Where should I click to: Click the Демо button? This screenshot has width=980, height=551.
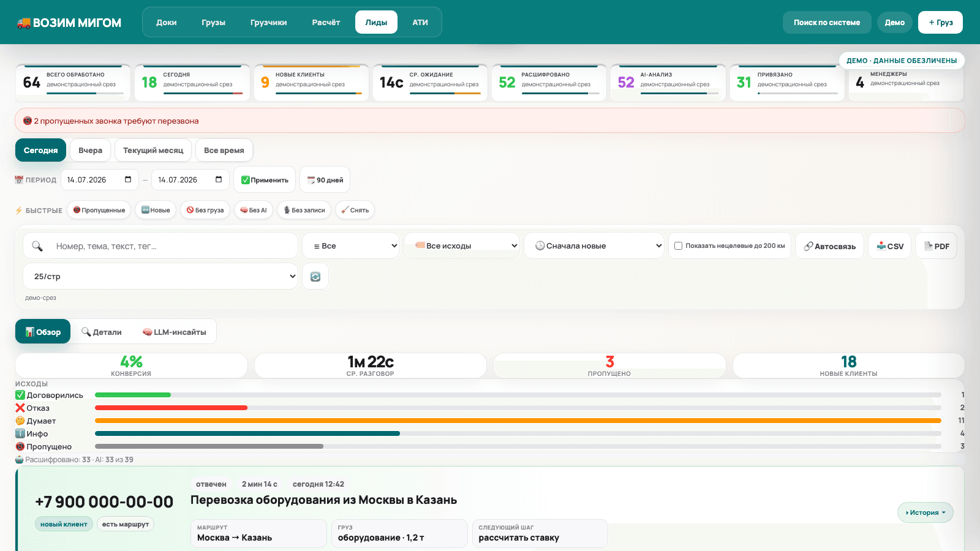coord(895,23)
